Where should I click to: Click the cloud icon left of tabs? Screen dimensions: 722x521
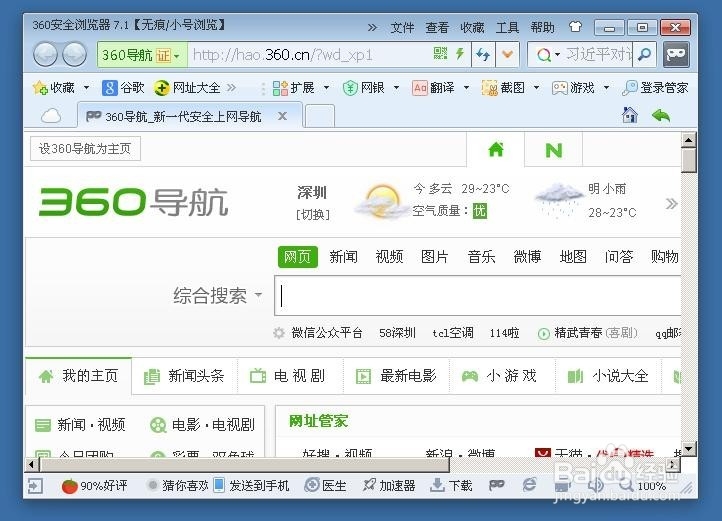51,116
